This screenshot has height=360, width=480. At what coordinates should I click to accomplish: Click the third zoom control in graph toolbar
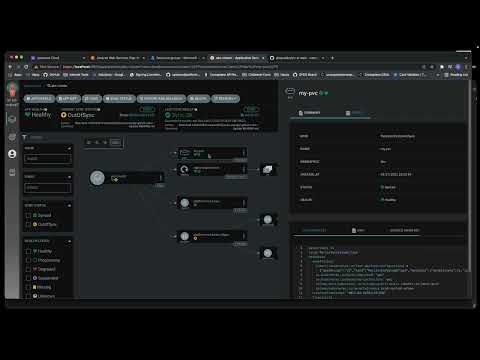105,142
